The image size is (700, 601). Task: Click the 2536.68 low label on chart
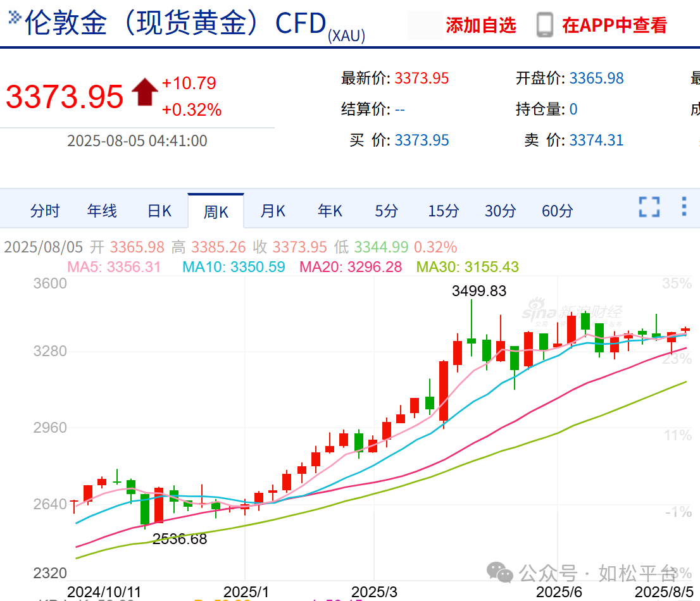(x=180, y=539)
